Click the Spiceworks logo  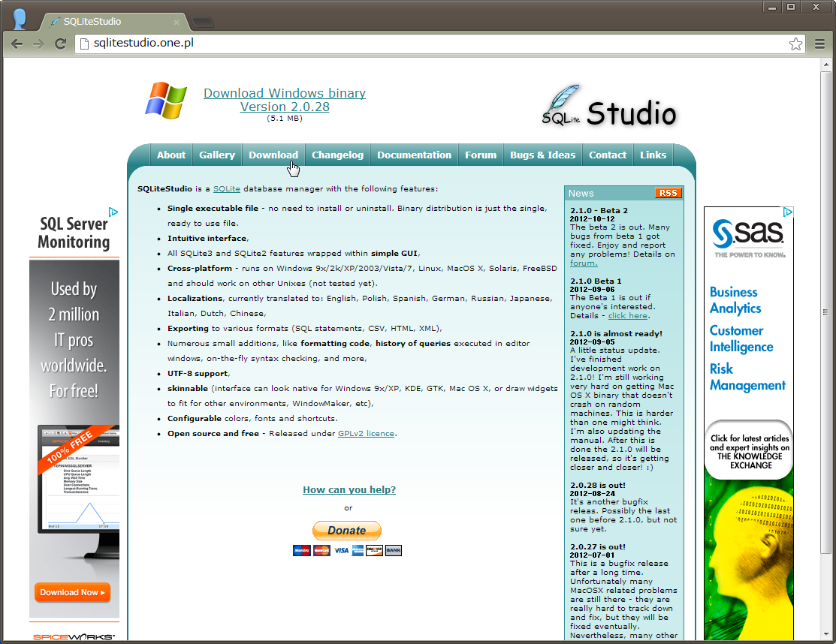74,637
